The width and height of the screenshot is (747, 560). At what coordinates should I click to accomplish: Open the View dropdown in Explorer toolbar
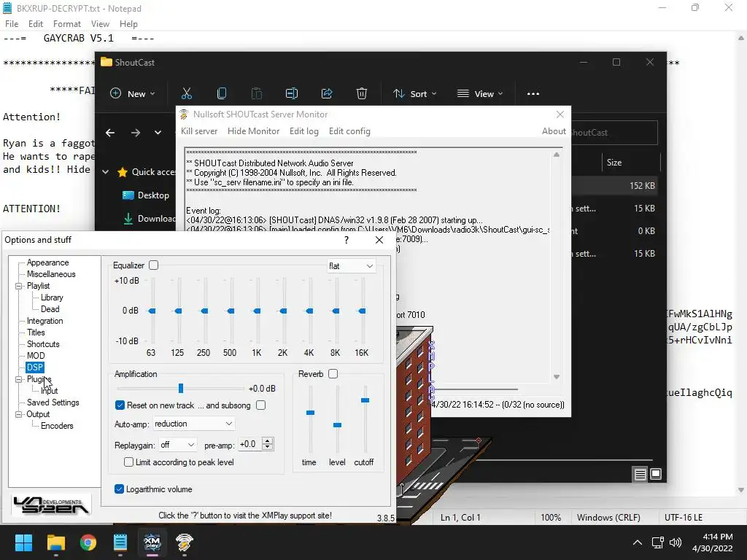[480, 94]
